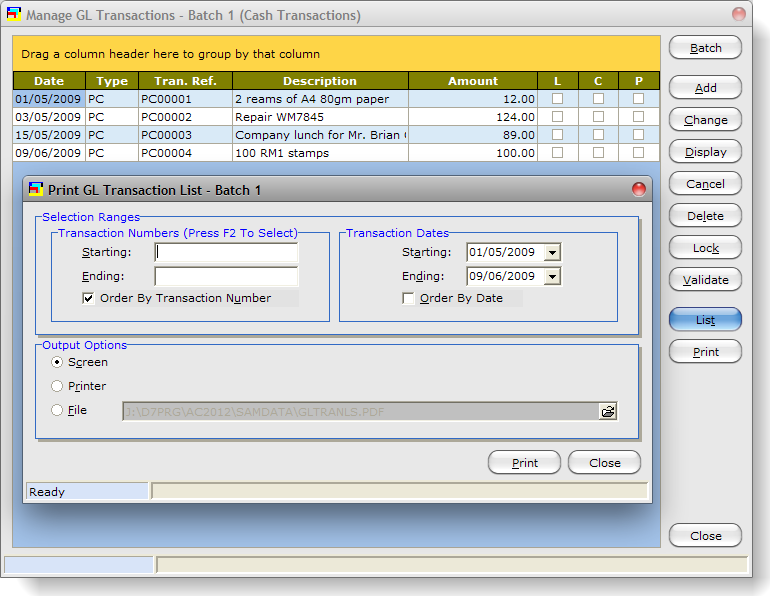The width and height of the screenshot is (770, 596).
Task: Click the L column header
Action: coord(557,81)
